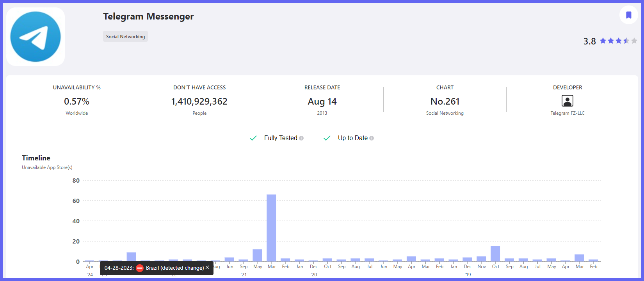Click the red blocked icon beside Brazil
Screen dimensions: 644x281
140,268
